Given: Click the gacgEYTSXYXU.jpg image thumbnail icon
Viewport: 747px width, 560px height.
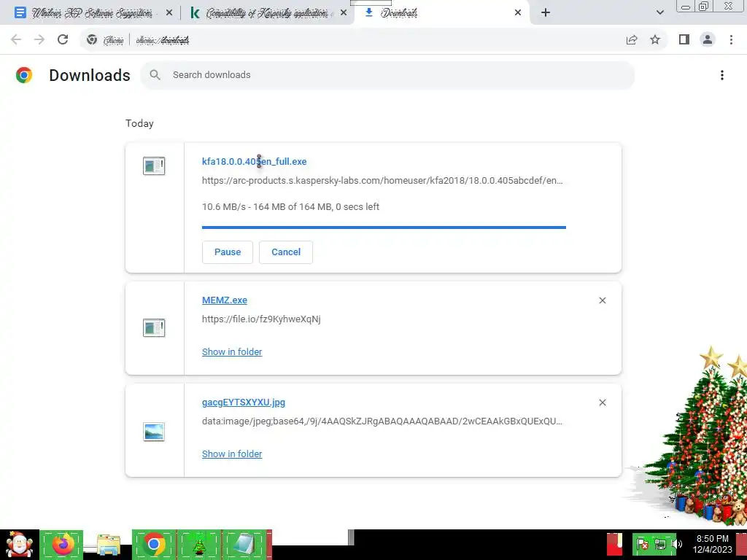Looking at the screenshot, I should [x=154, y=432].
